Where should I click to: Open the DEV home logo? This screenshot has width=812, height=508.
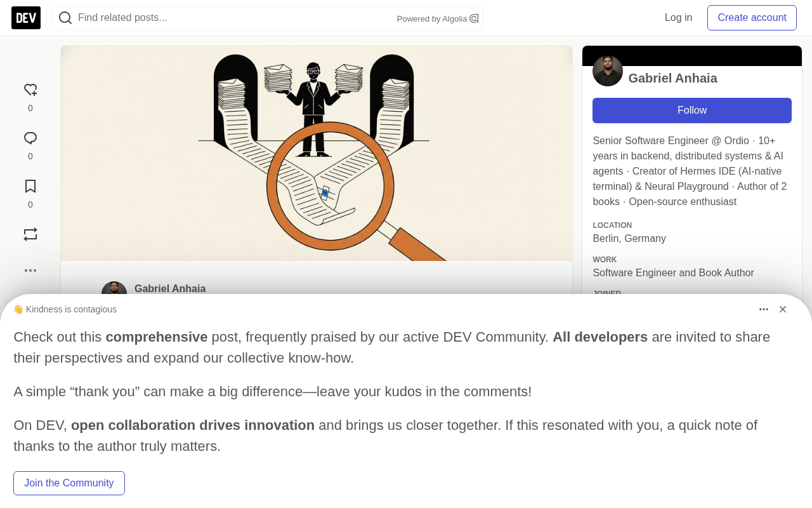pos(26,18)
